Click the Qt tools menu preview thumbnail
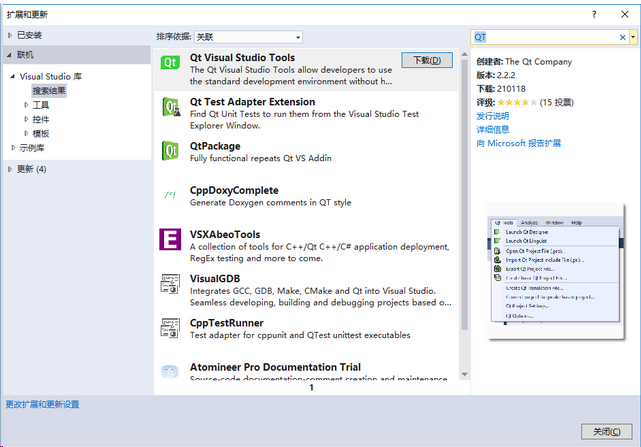 (x=556, y=271)
